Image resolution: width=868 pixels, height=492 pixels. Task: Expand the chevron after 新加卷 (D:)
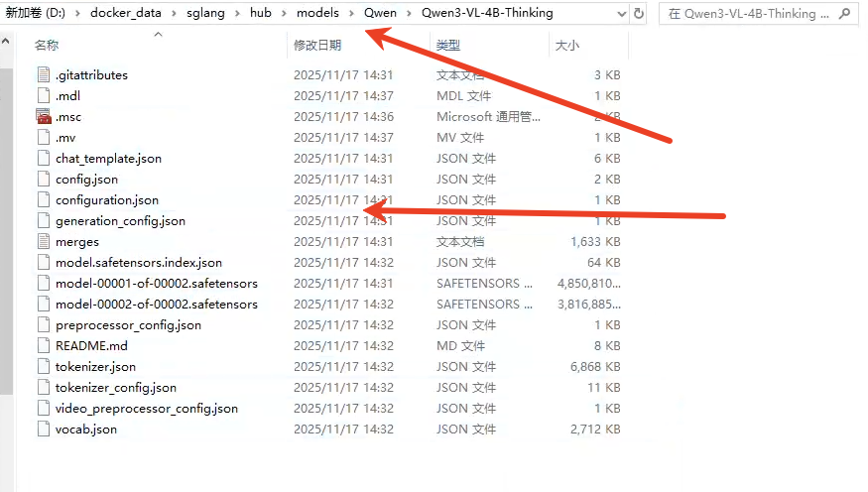(x=77, y=13)
